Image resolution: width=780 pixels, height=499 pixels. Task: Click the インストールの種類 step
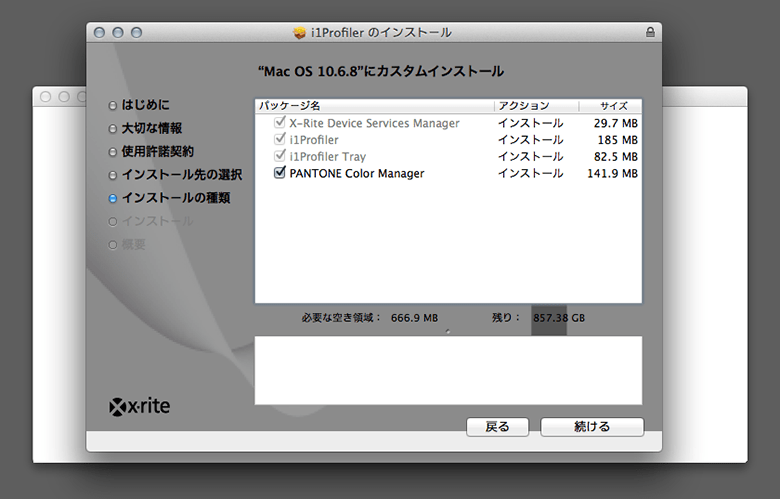tap(176, 198)
